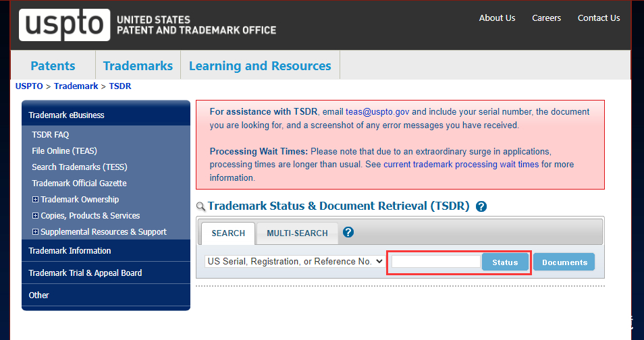Open Search Trademarks (TESS) in the sidebar

[80, 167]
